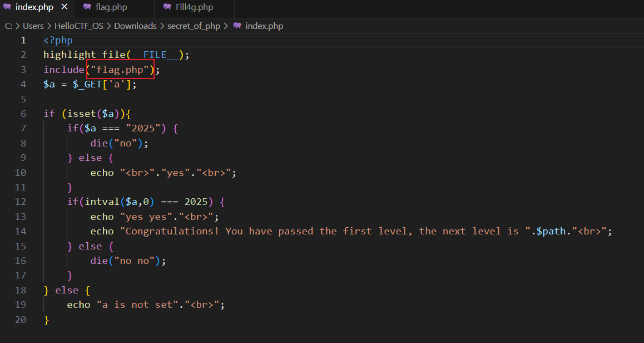Click isset on line 6
The image size is (644, 343).
click(82, 114)
